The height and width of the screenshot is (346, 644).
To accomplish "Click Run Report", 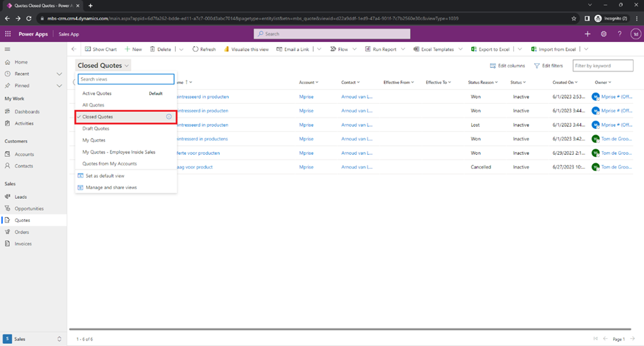I will 381,49.
